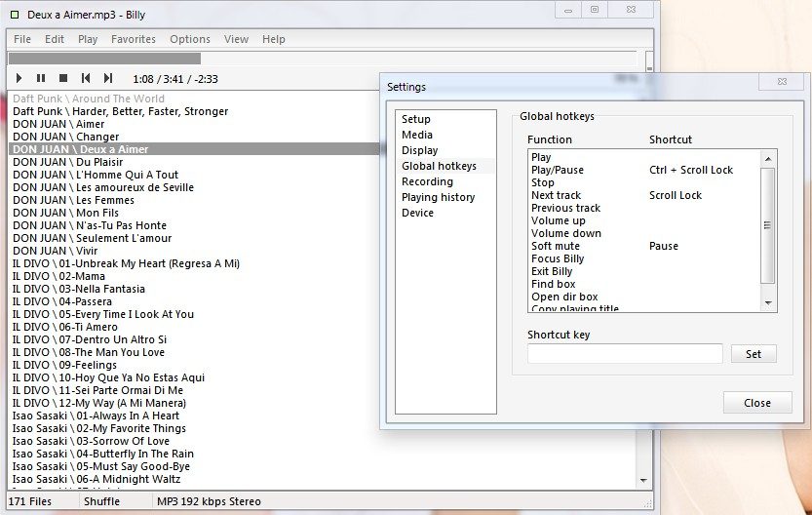Select Global hotkeys settings category
Viewport: 812px width, 515px height.
(439, 166)
